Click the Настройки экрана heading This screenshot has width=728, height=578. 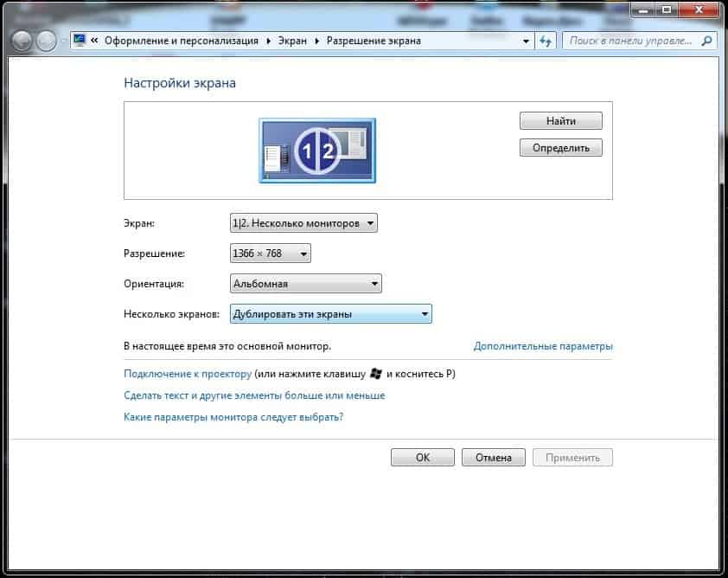pos(180,83)
